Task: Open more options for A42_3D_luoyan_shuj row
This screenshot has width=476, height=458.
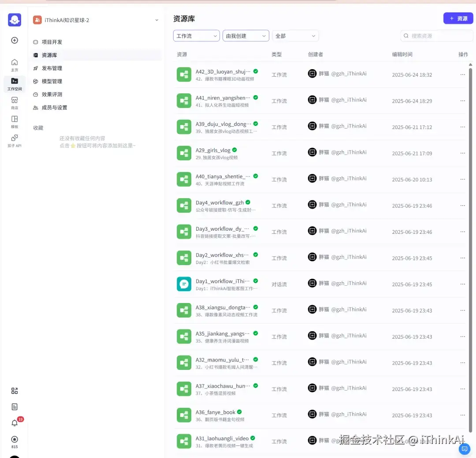Action: pos(463,74)
